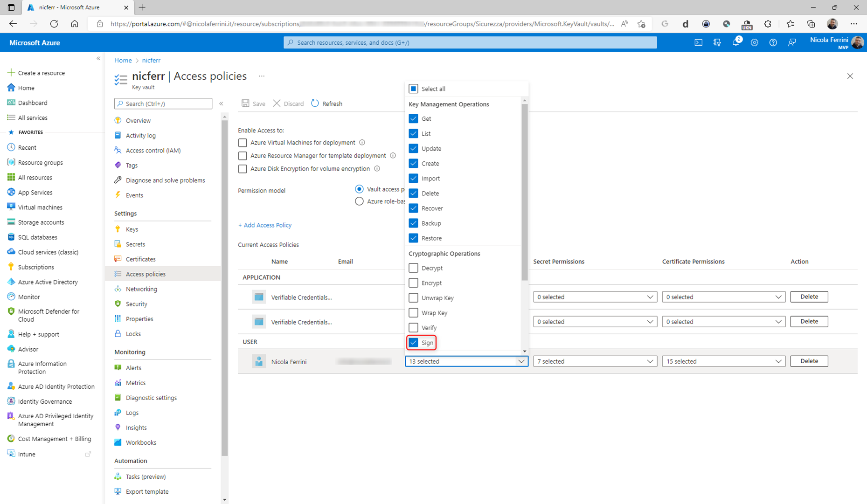The height and width of the screenshot is (504, 867).
Task: Open second Verifiable Credentials certificate permissions dropdown
Action: click(x=724, y=322)
